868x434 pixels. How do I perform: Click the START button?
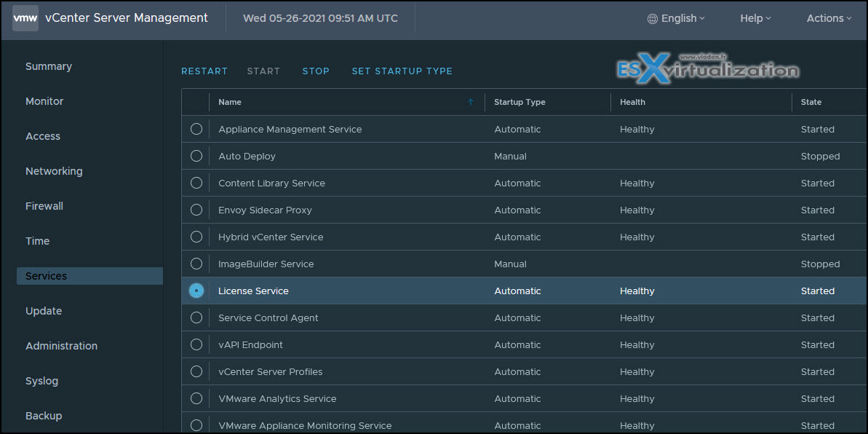[263, 71]
